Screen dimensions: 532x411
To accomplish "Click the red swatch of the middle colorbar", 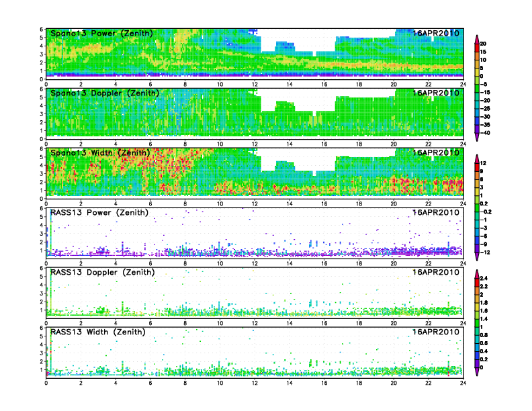I will click(x=477, y=167).
